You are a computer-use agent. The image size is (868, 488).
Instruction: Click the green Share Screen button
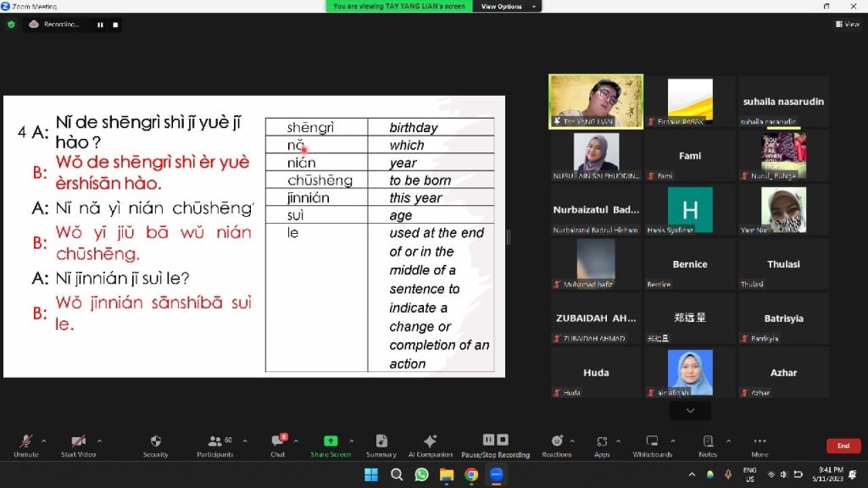(x=331, y=445)
